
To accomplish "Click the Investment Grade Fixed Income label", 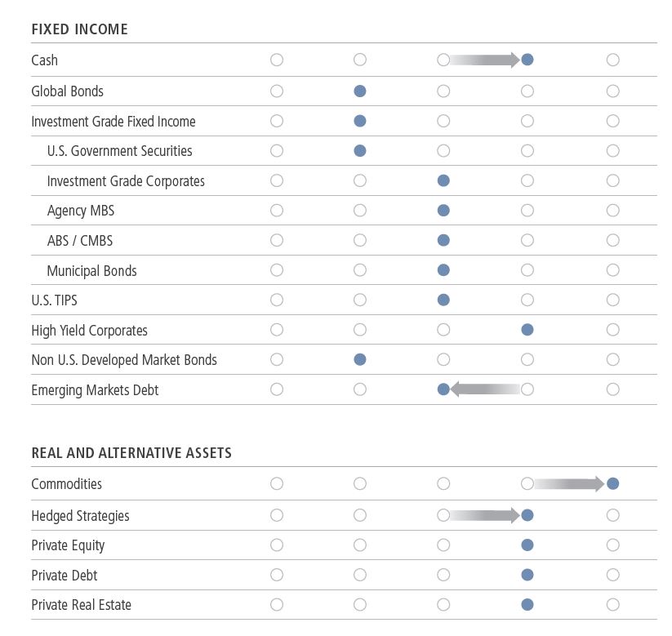I will (113, 122).
